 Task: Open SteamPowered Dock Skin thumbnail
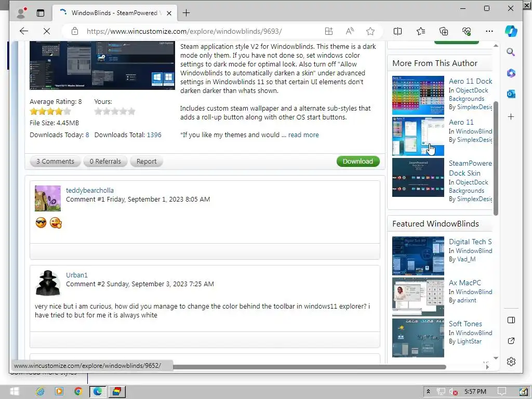tap(418, 178)
